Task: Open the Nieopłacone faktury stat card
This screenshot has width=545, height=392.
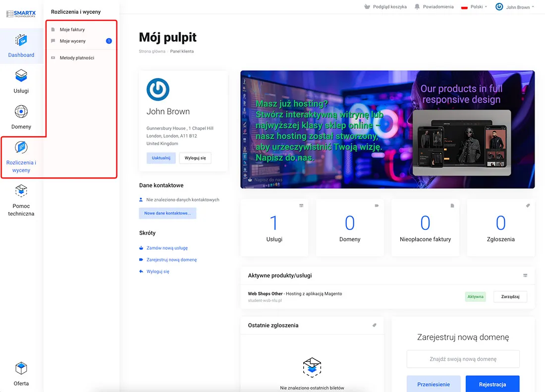Action: [x=425, y=227]
